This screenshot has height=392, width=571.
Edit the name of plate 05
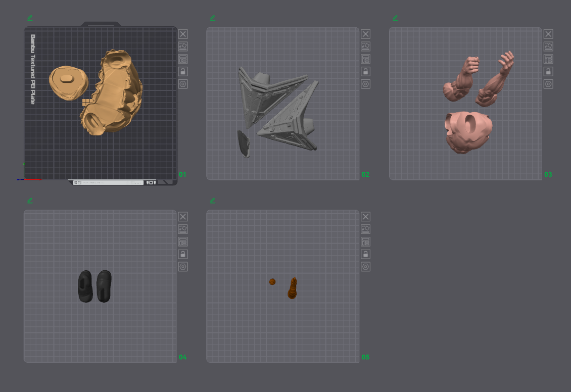(x=213, y=201)
